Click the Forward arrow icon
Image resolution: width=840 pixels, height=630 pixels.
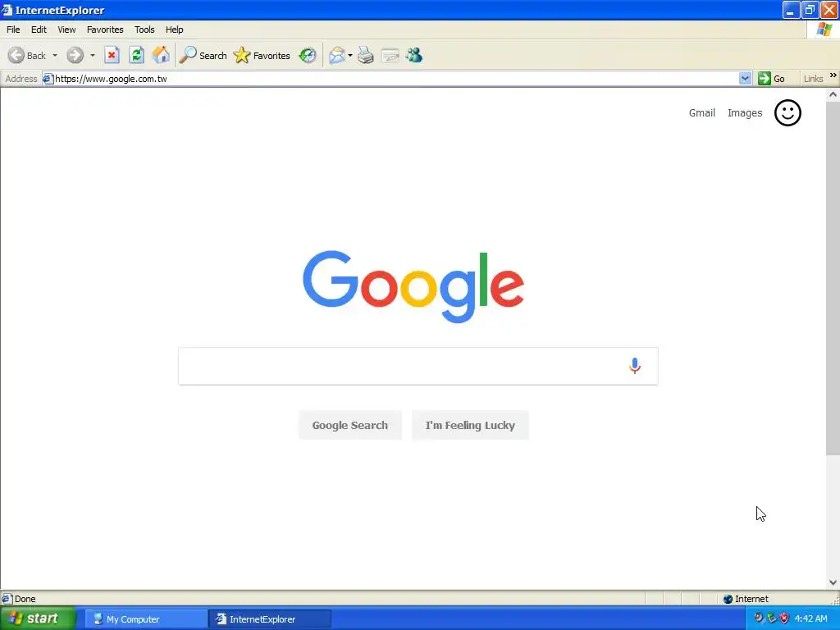click(75, 55)
